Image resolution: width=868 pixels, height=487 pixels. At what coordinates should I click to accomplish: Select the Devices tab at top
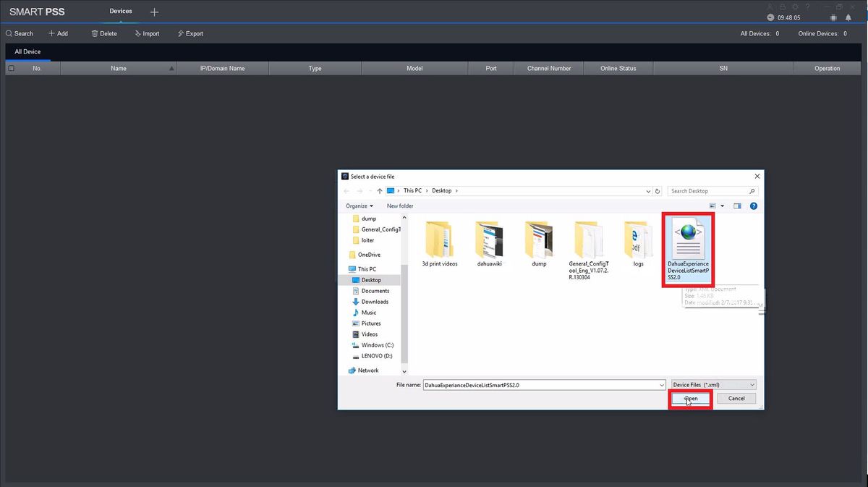point(121,12)
